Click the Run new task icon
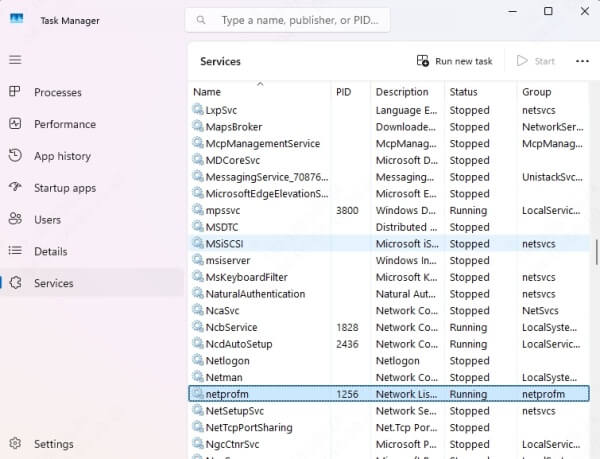Image resolution: width=600 pixels, height=459 pixels. pyautogui.click(x=423, y=61)
